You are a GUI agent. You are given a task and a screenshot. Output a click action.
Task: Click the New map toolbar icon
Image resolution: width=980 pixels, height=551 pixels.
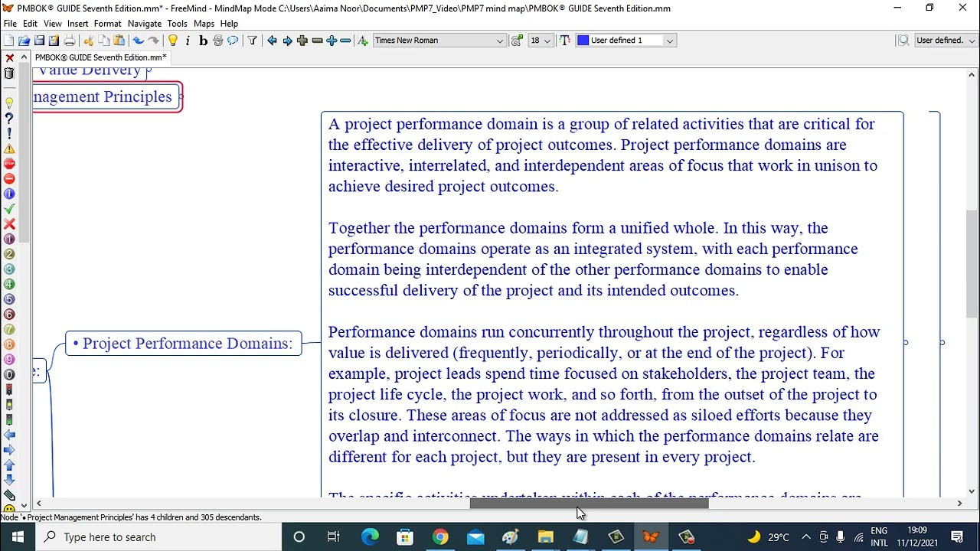[9, 41]
